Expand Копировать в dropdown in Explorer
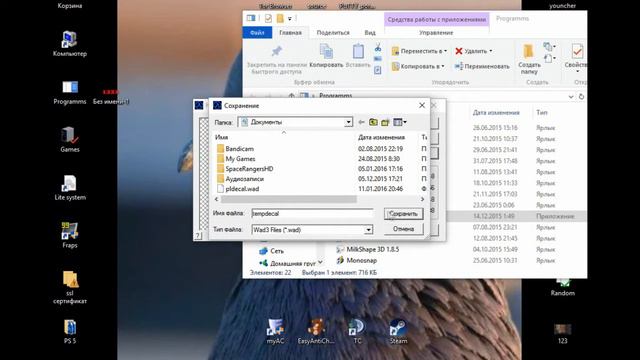The height and width of the screenshot is (360, 640). pos(443,66)
